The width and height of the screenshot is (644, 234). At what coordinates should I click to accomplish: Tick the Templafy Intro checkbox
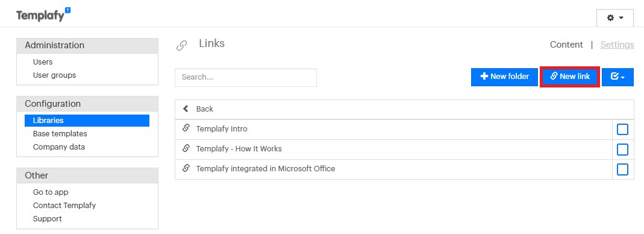tap(623, 130)
